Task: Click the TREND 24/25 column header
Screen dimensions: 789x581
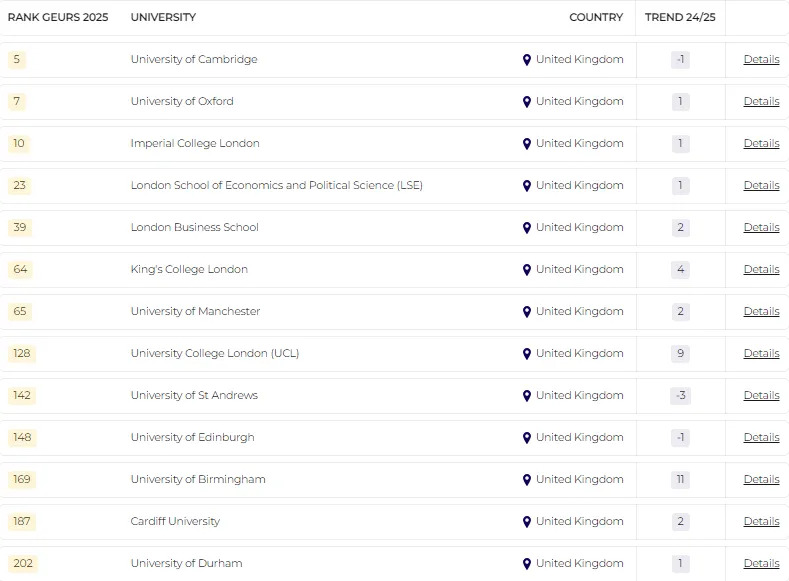Action: pos(679,17)
